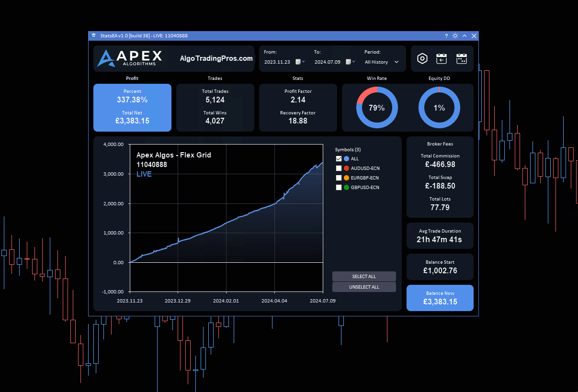
Task: Toggle theme with the sun icon
Action: pyautogui.click(x=455, y=35)
